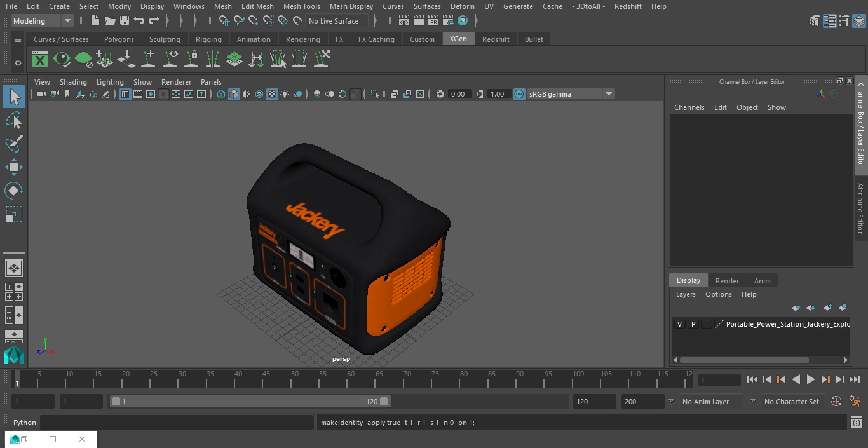
Task: Switch to the Render layer tab
Action: pyautogui.click(x=727, y=281)
